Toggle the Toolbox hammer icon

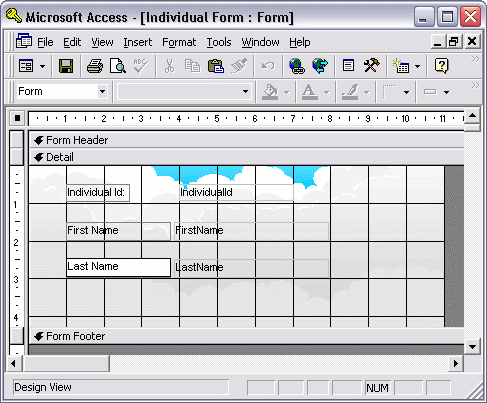point(371,66)
